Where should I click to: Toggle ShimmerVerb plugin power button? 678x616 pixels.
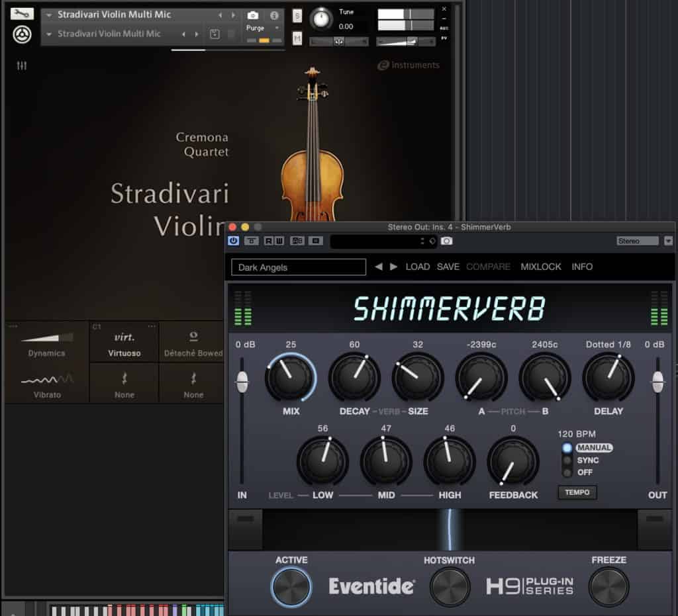click(x=234, y=241)
